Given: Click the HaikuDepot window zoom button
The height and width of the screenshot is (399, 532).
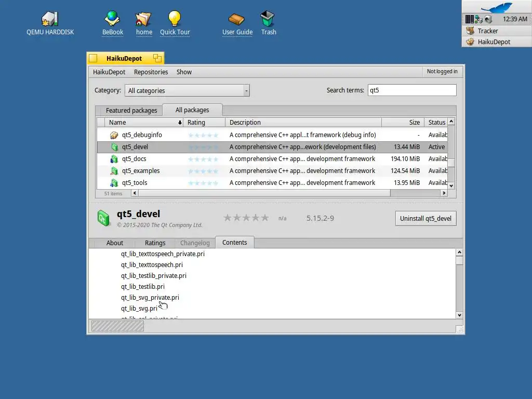Looking at the screenshot, I should pos(157,58).
